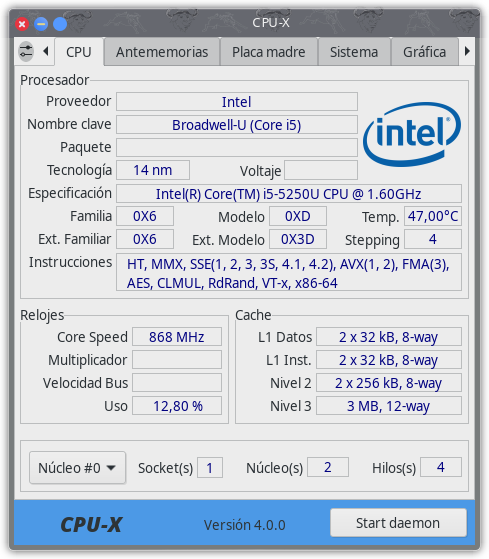
Task: Switch to the Gráfica tab
Action: point(424,52)
